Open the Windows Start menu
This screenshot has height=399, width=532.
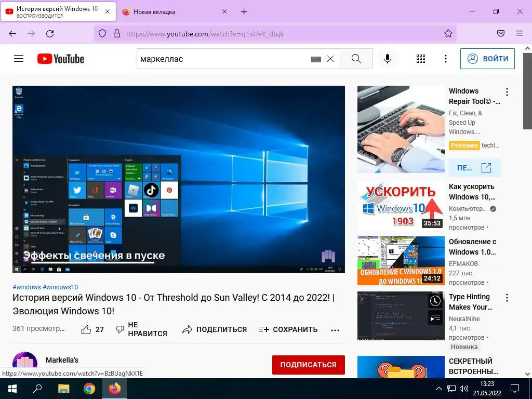[x=12, y=389]
